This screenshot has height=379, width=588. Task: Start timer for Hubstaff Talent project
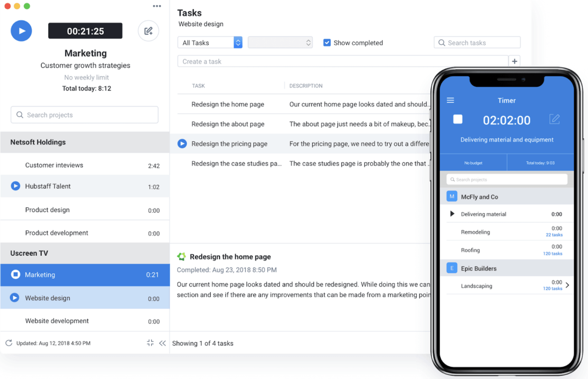pos(15,186)
